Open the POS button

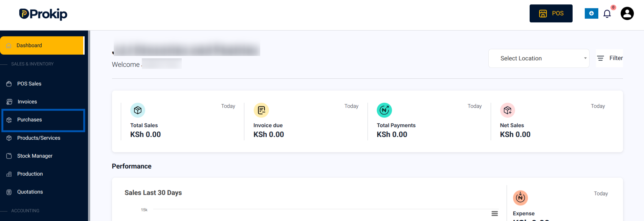[551, 14]
